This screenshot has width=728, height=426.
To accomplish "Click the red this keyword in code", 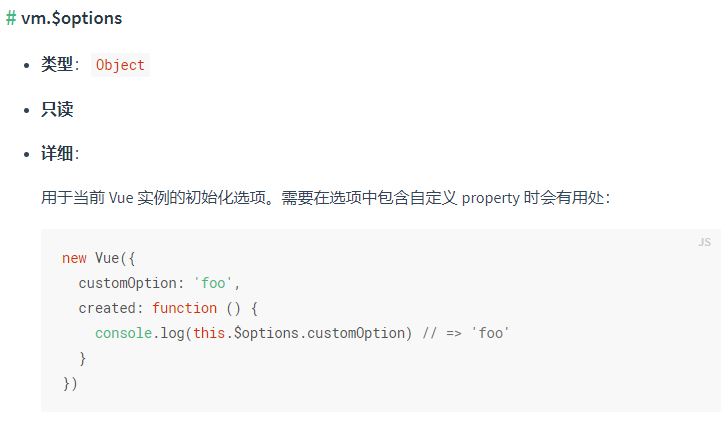I will [209, 333].
